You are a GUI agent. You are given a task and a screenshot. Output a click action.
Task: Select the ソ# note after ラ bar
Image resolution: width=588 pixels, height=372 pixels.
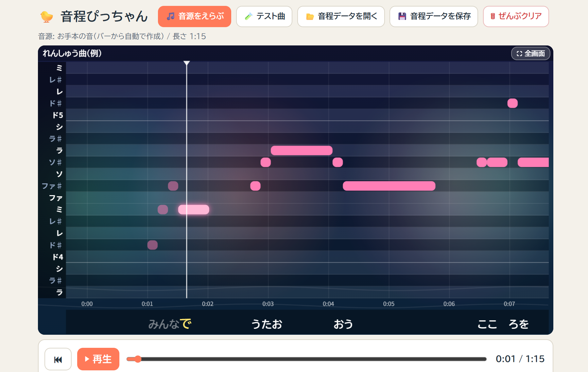click(337, 162)
